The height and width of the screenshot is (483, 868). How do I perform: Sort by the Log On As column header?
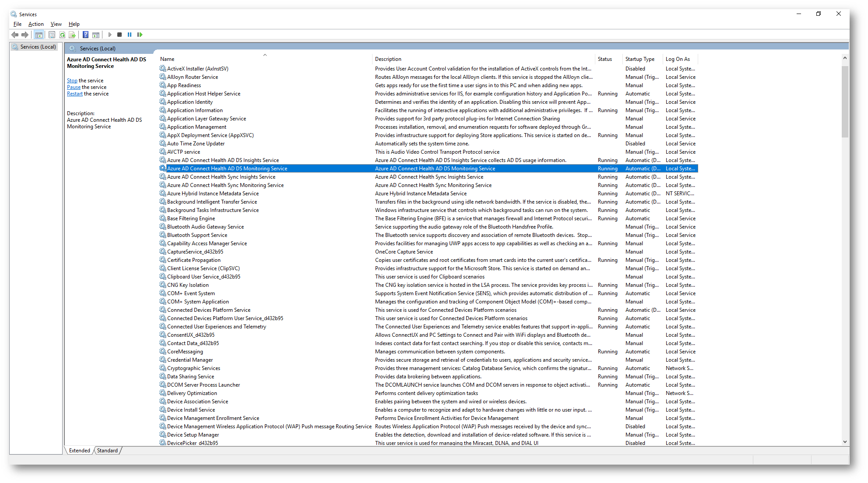[680, 59]
